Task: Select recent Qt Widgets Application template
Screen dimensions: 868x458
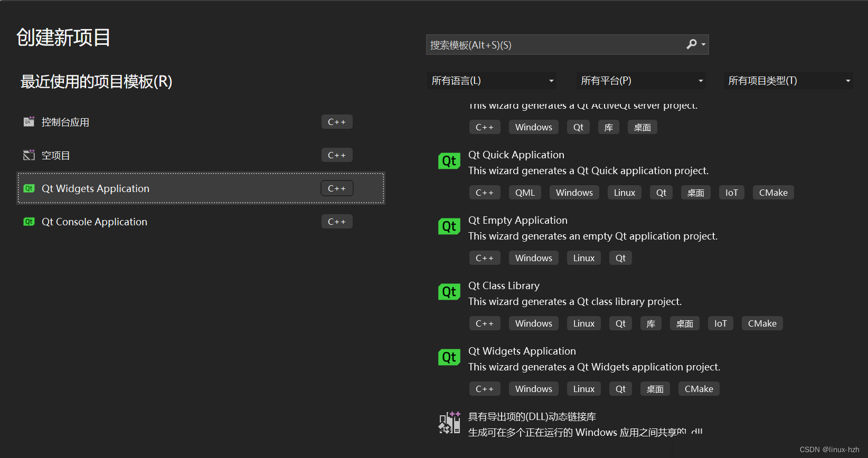Action: (x=201, y=188)
